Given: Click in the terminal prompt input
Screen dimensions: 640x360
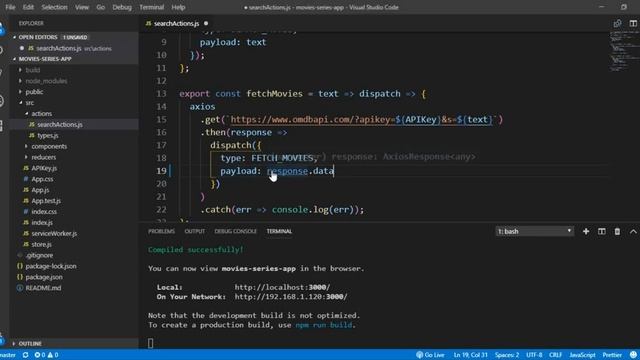Looking at the screenshot, I should pyautogui.click(x=151, y=343).
